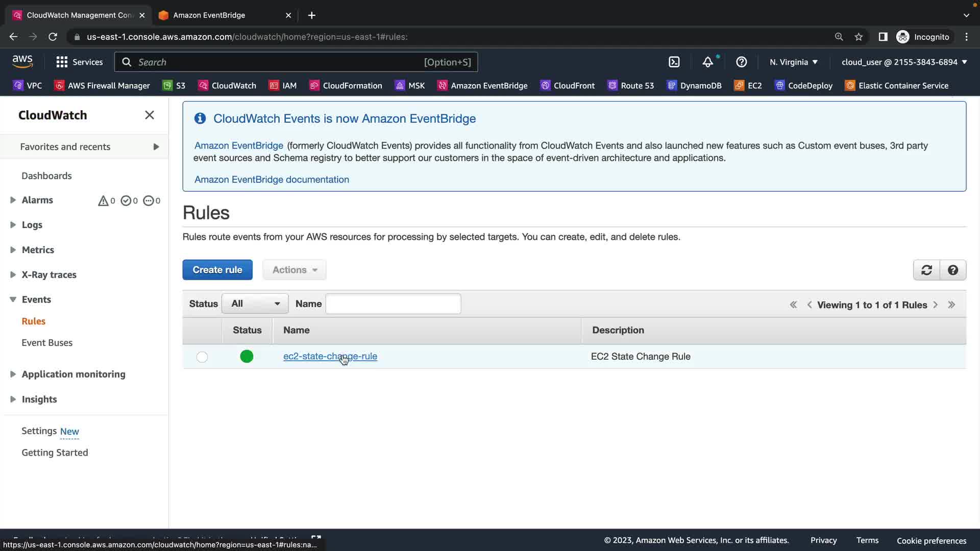The image size is (980, 551).
Task: Switch to the Amazon EventBridge browser tab
Action: click(209, 15)
